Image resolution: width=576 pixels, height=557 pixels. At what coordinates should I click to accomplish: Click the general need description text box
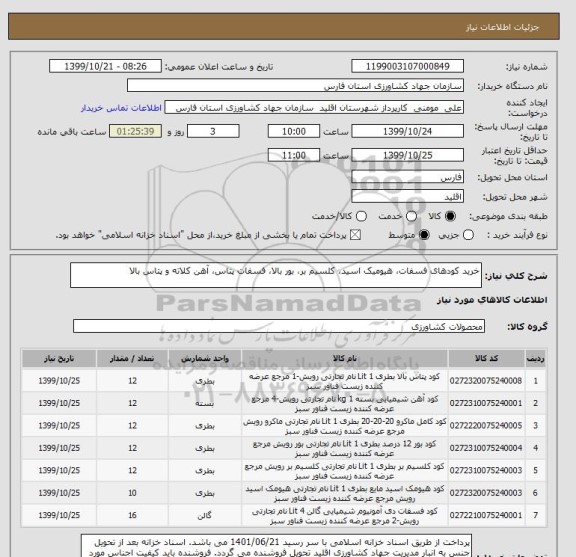click(x=276, y=275)
